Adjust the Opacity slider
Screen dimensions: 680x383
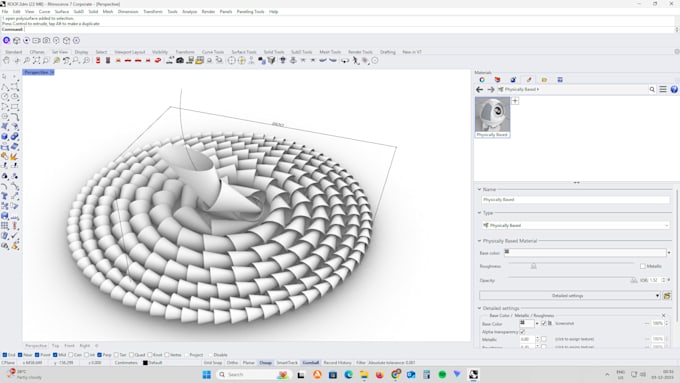pos(634,280)
